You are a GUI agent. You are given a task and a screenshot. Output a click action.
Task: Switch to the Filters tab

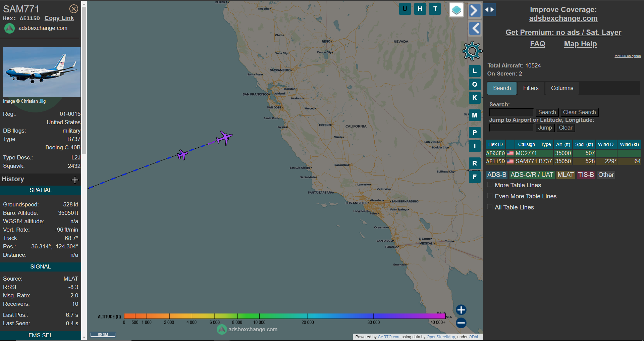click(531, 88)
